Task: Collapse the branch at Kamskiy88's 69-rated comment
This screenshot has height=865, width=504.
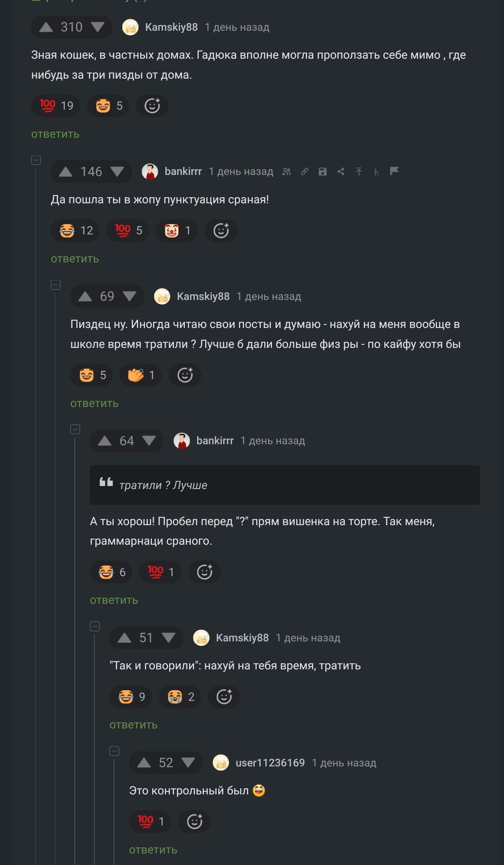Action: (56, 285)
